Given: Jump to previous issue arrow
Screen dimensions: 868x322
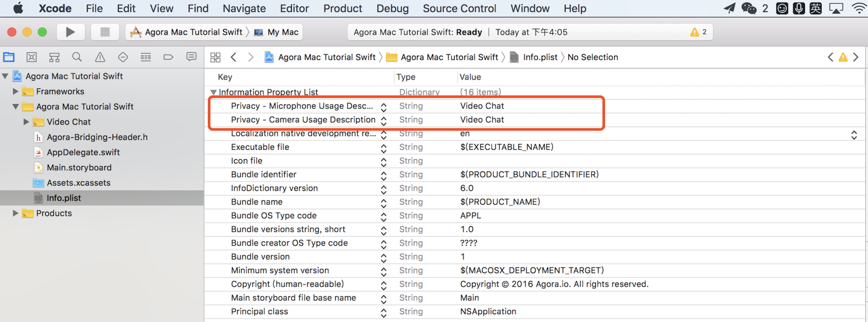Looking at the screenshot, I should point(830,57).
